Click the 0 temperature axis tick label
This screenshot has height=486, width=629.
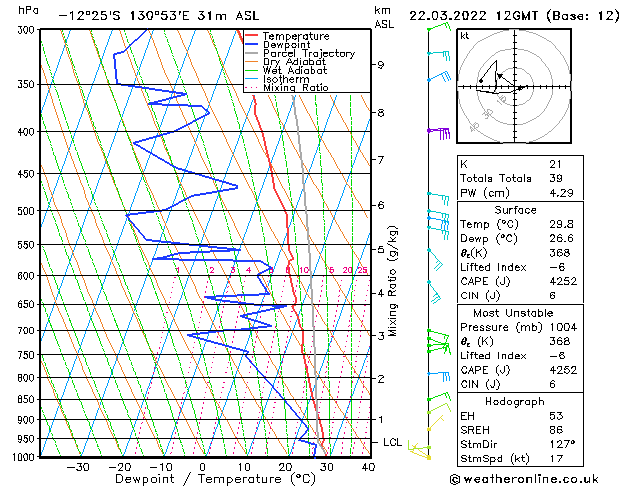pos(202,467)
